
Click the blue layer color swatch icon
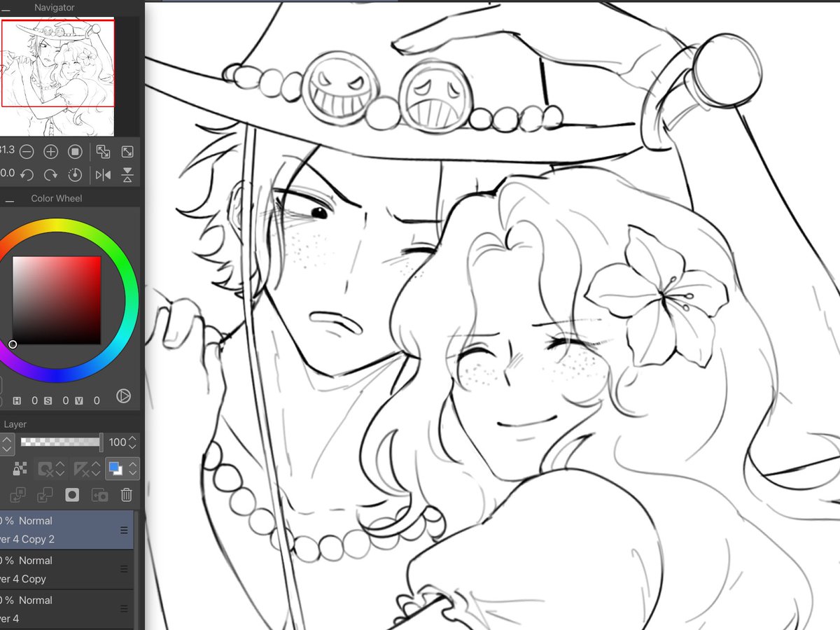click(x=115, y=469)
